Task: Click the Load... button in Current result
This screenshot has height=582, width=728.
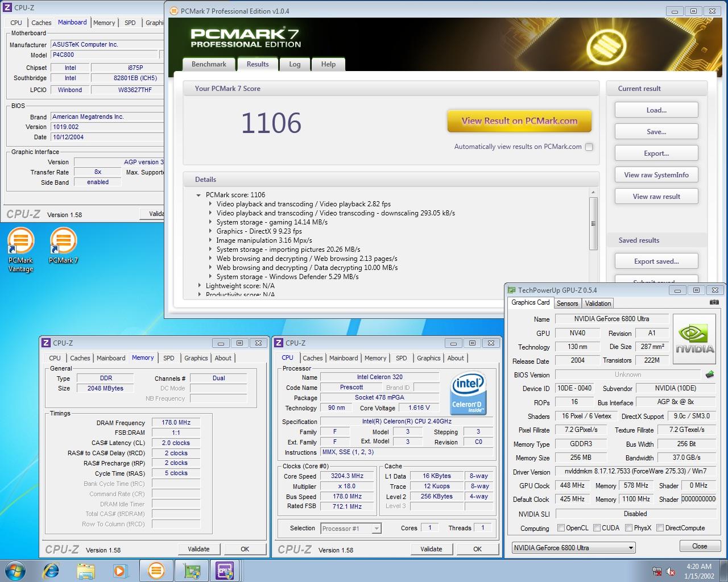Action: tap(656, 110)
